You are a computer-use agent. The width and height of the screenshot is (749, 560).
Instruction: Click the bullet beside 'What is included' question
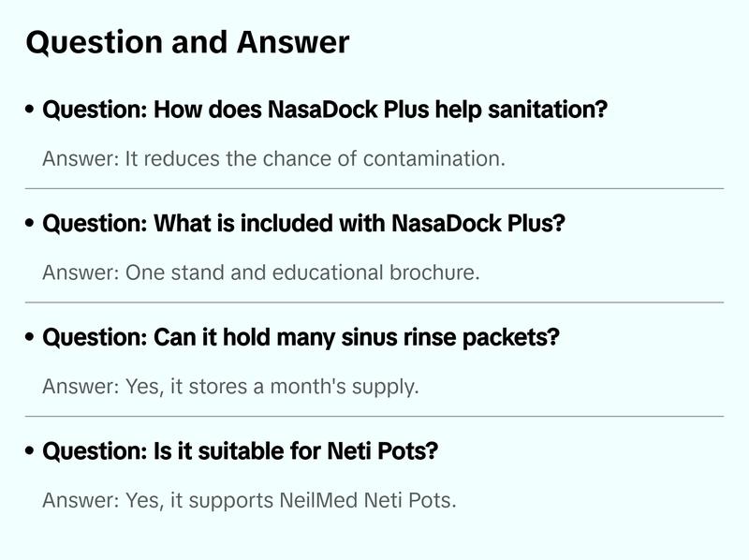tap(31, 225)
